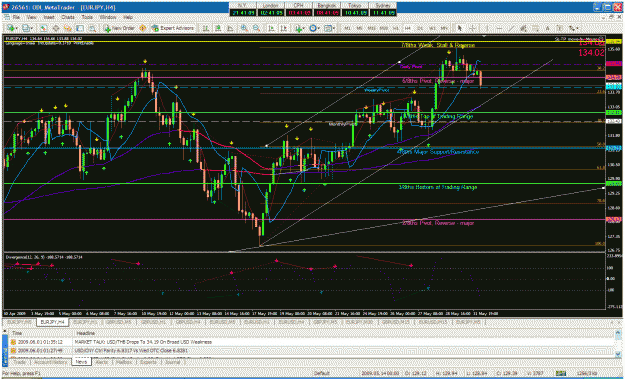Switch timeframe to M15
This screenshot has height=379, width=625.
pos(371,28)
